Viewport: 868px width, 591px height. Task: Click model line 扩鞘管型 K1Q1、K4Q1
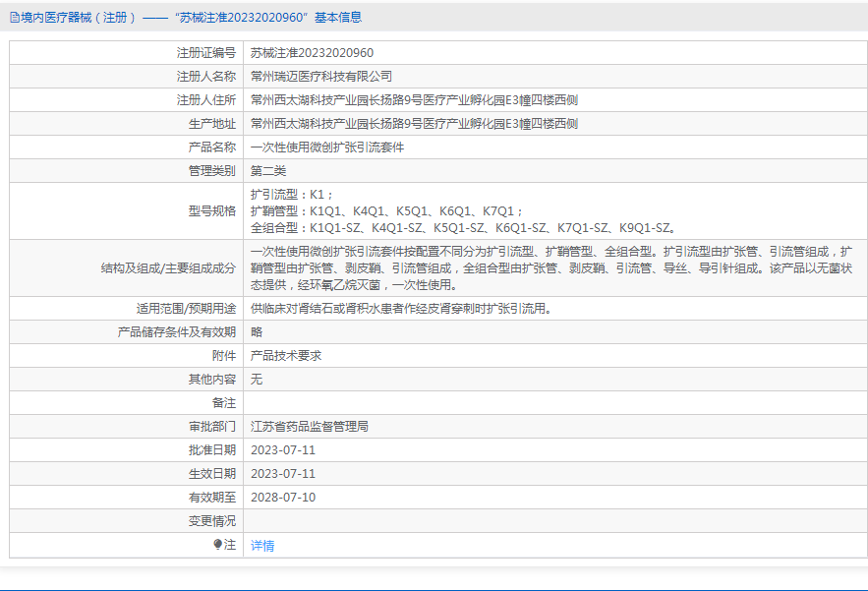point(386,211)
